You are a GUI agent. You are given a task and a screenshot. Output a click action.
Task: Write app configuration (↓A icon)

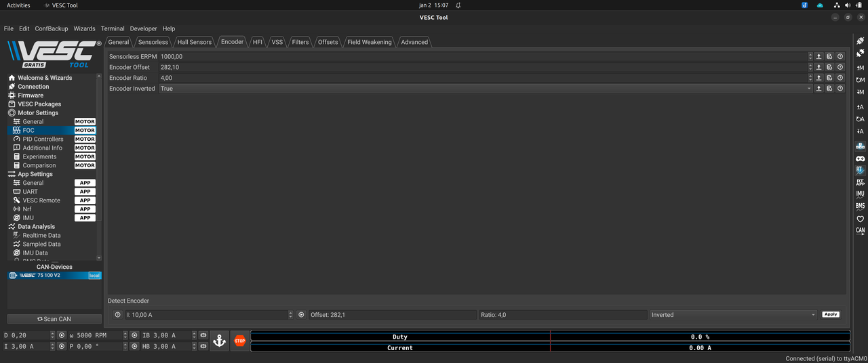pyautogui.click(x=860, y=131)
